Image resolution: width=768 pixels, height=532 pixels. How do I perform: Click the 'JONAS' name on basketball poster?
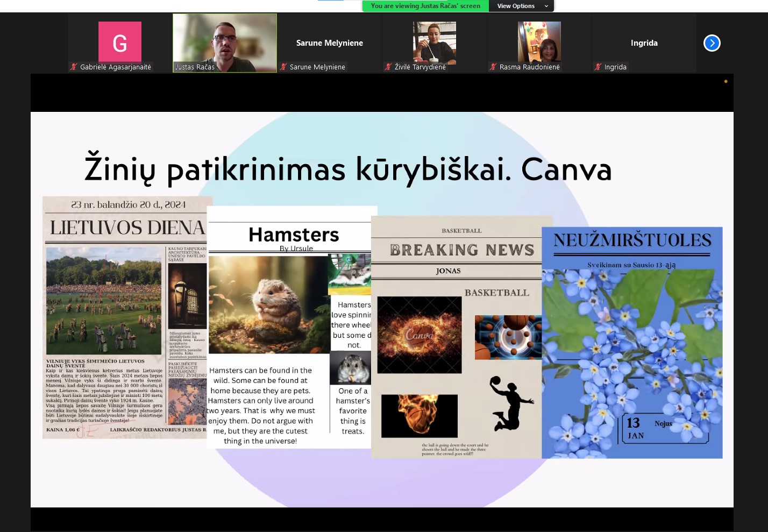pos(449,271)
